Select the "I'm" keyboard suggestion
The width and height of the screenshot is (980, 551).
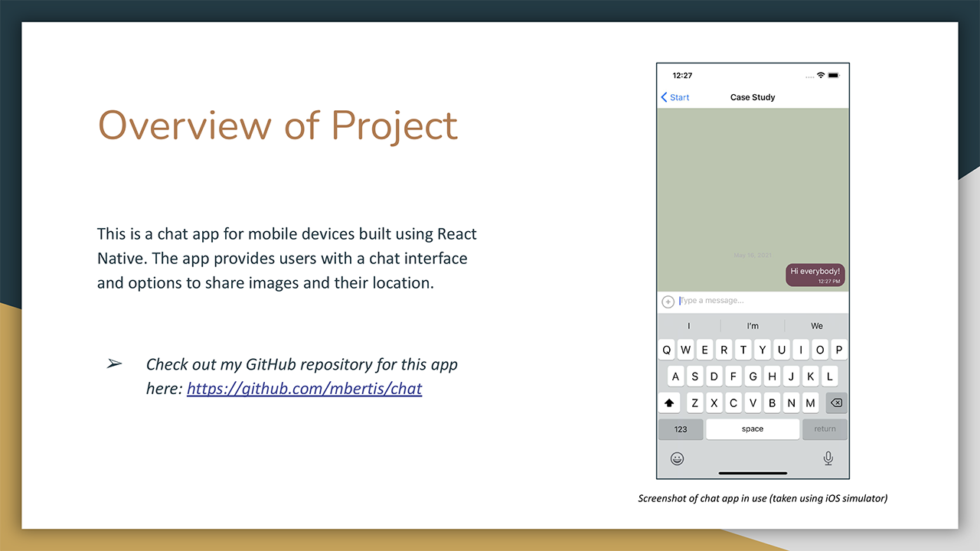tap(753, 326)
